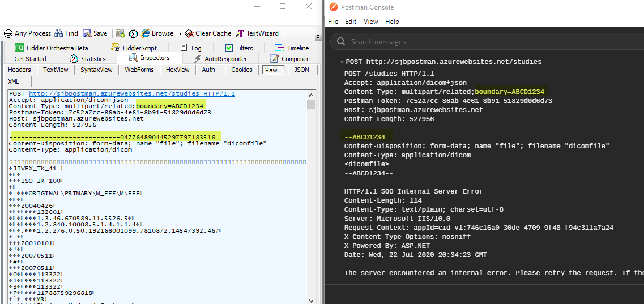
Task: Select the JSON inspector tab
Action: tap(301, 70)
